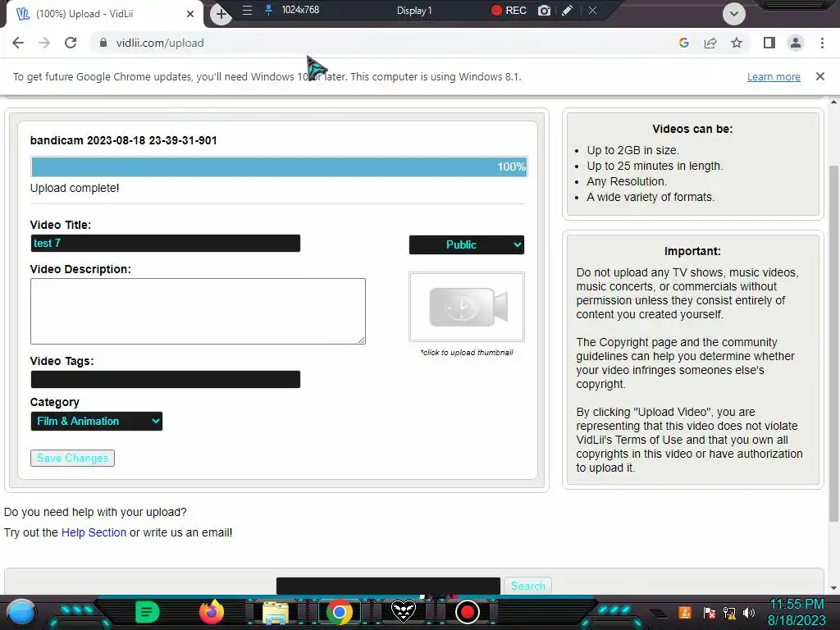Click the orange tray icon
This screenshot has width=840, height=630.
pyautogui.click(x=685, y=612)
